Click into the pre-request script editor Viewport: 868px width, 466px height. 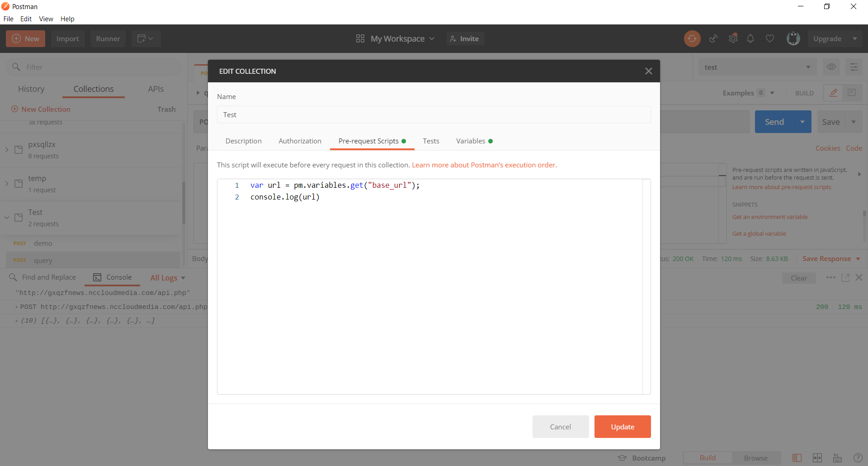pos(434,286)
